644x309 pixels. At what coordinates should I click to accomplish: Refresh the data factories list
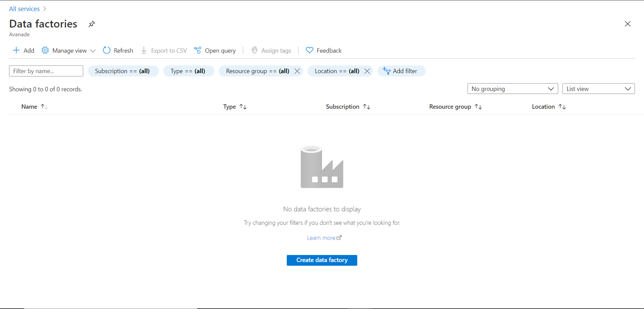(118, 50)
